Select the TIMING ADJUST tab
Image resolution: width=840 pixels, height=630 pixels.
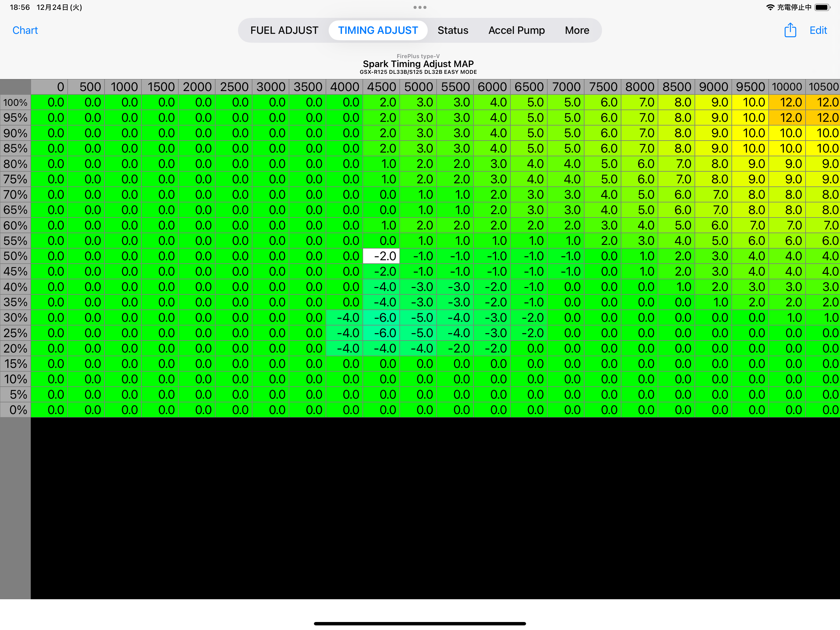[378, 30]
